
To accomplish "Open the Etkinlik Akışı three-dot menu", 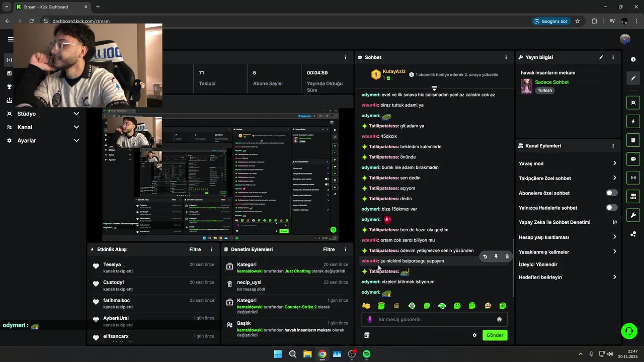I will point(211,249).
